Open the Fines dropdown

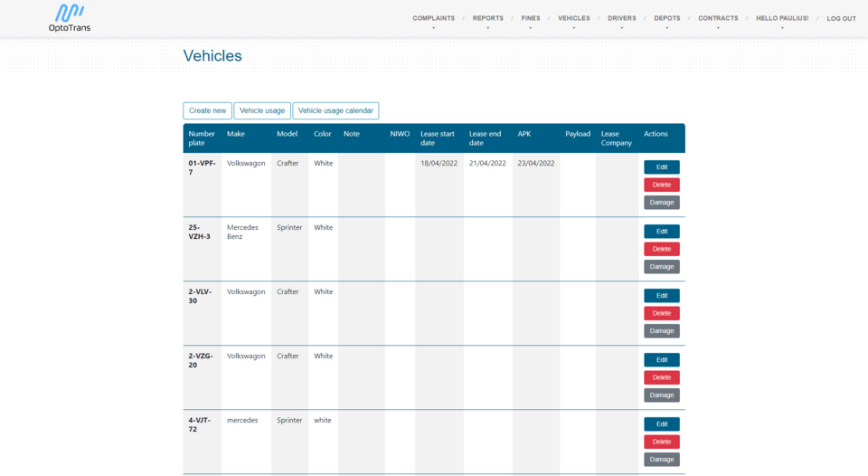[530, 18]
